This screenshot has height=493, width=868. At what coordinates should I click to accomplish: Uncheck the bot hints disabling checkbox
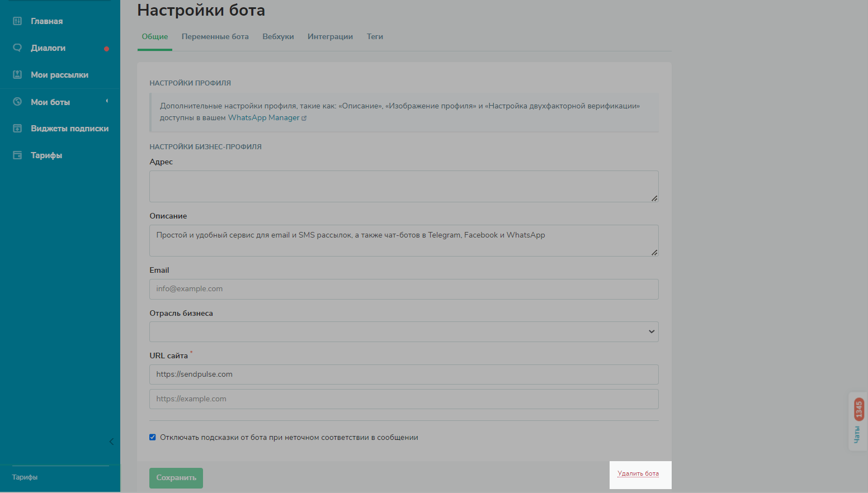[x=153, y=437]
